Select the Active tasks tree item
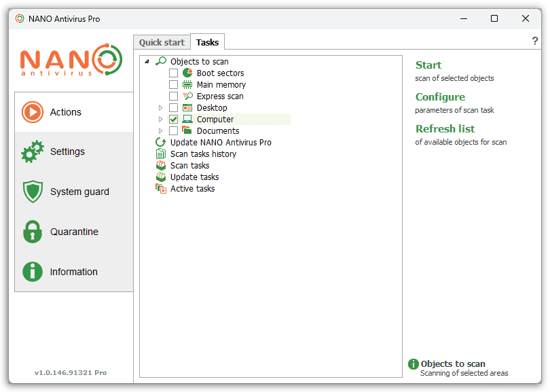The image size is (550, 392). coord(192,188)
